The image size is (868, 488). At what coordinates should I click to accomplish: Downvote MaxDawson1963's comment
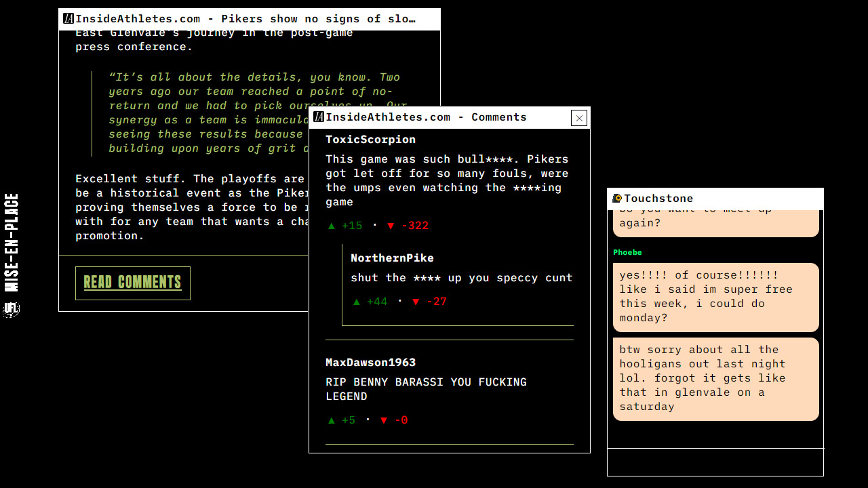(x=384, y=420)
